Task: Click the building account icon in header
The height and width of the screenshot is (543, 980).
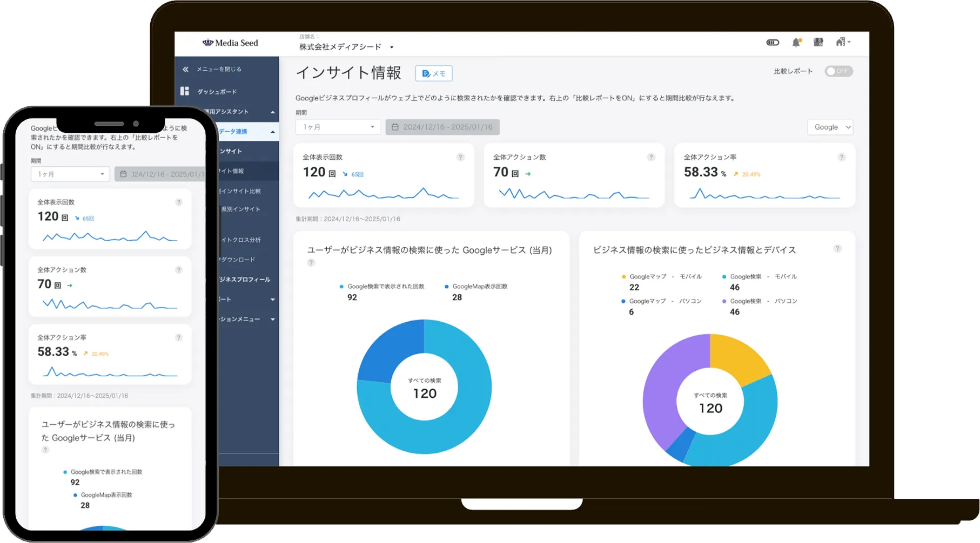Action: (842, 42)
